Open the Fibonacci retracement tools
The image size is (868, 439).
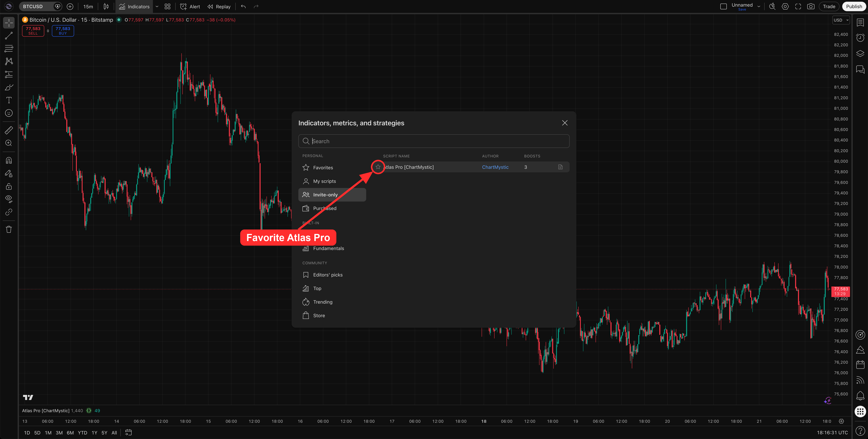point(9,48)
